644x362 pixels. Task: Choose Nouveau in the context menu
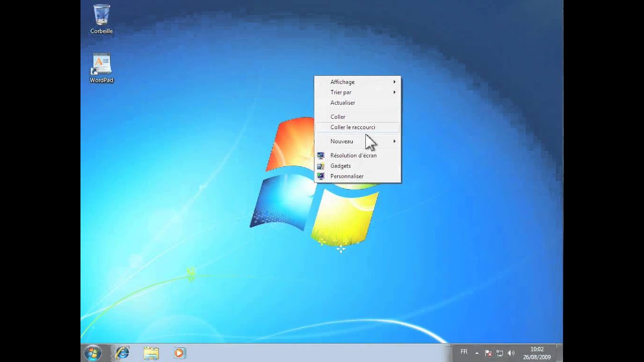point(358,141)
